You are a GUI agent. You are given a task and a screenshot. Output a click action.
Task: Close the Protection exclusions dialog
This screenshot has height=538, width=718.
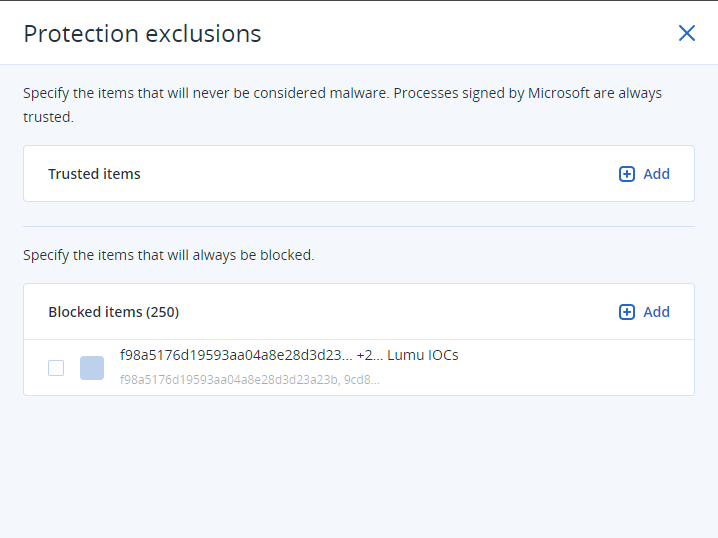pyautogui.click(x=687, y=33)
